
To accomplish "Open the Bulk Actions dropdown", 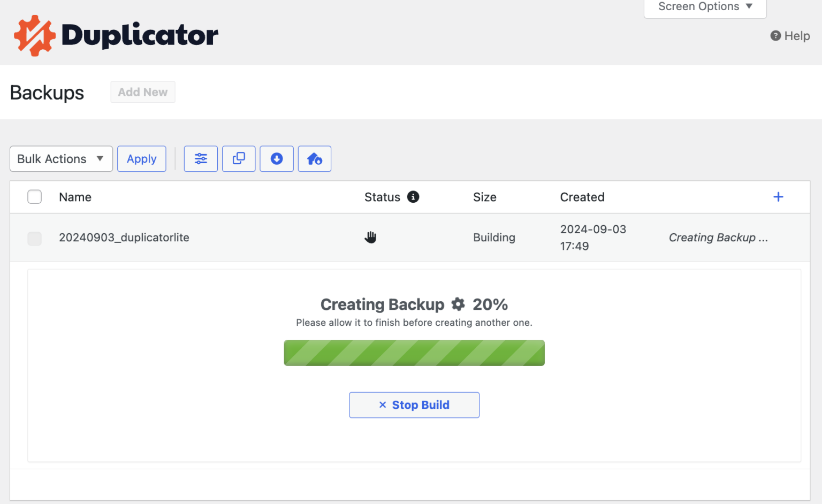I will pyautogui.click(x=61, y=159).
